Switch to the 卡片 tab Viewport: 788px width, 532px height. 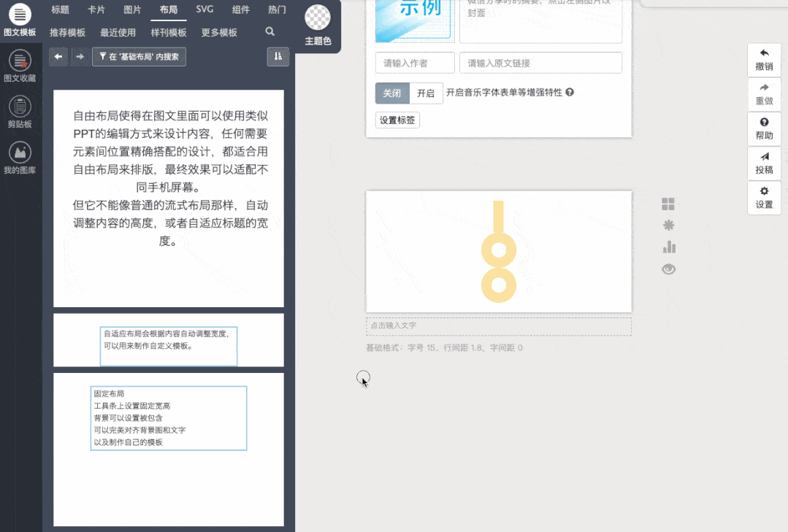96,10
